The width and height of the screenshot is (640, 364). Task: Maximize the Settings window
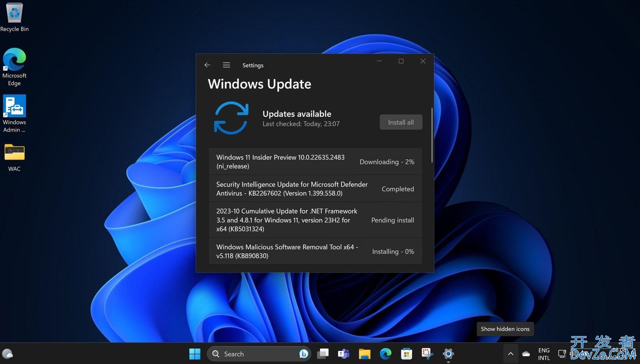401,61
